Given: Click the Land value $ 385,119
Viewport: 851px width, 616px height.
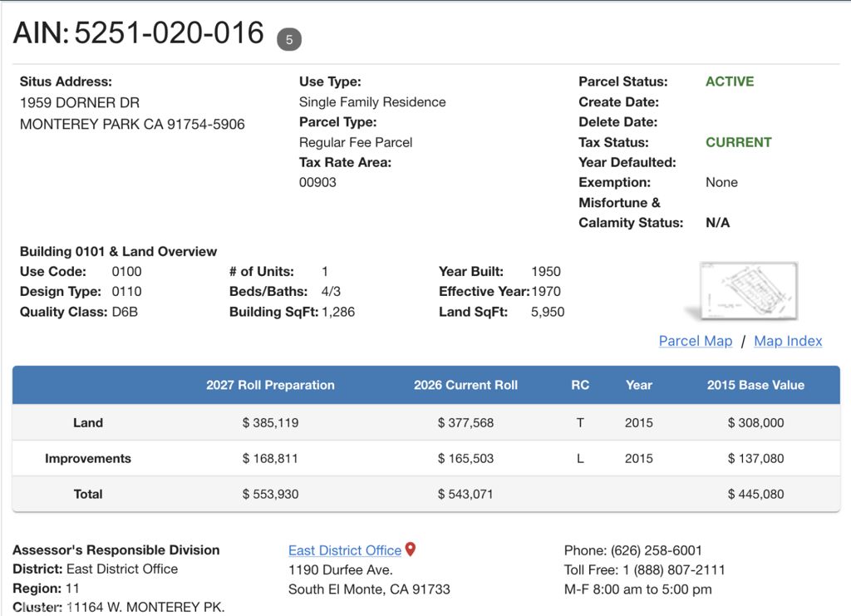Looking at the screenshot, I should tap(270, 423).
